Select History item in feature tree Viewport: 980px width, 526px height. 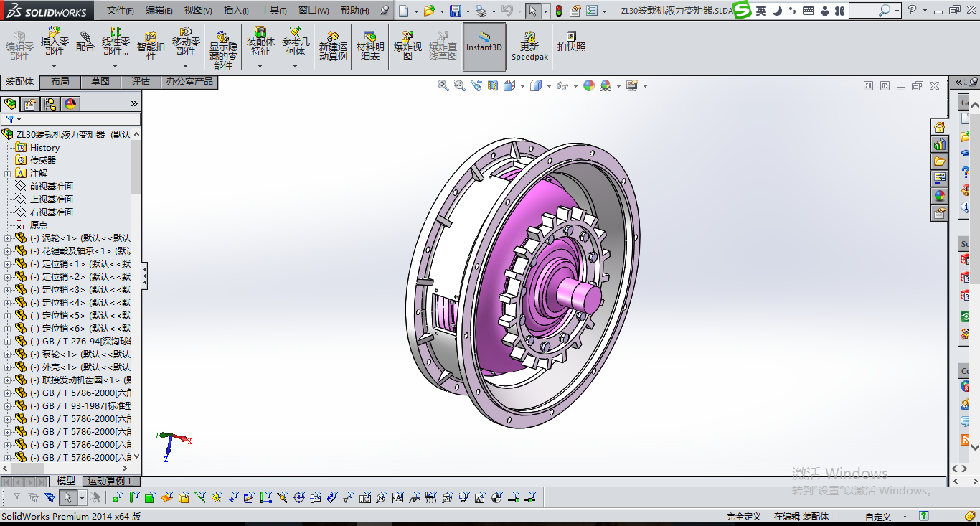pyautogui.click(x=44, y=147)
